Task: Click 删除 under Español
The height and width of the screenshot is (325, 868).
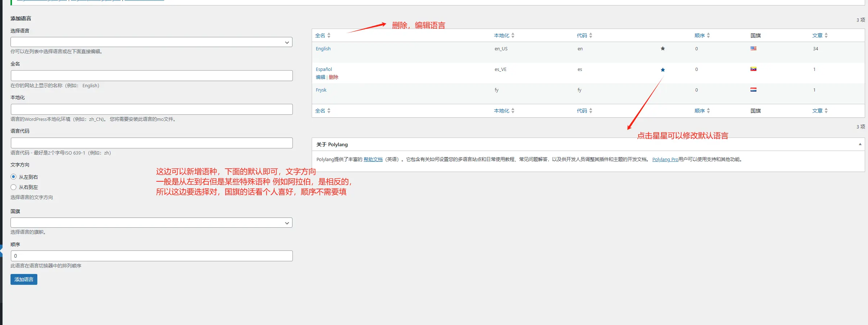Action: (x=333, y=77)
